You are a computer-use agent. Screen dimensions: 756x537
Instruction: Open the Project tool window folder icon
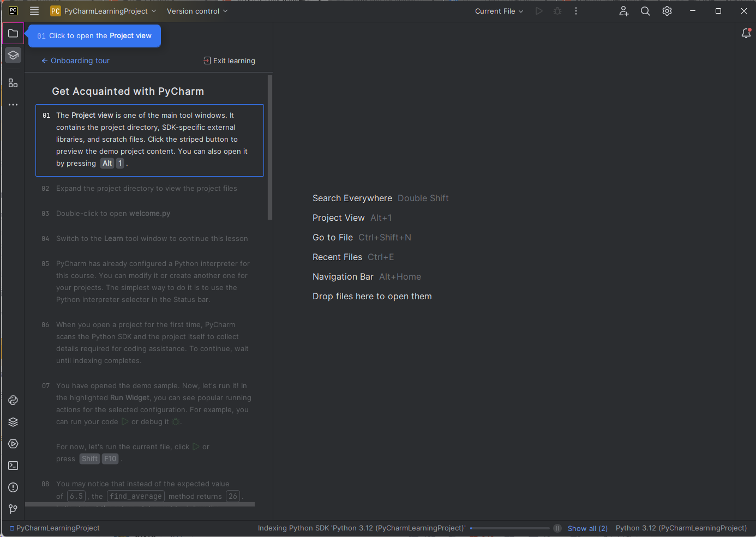tap(13, 33)
